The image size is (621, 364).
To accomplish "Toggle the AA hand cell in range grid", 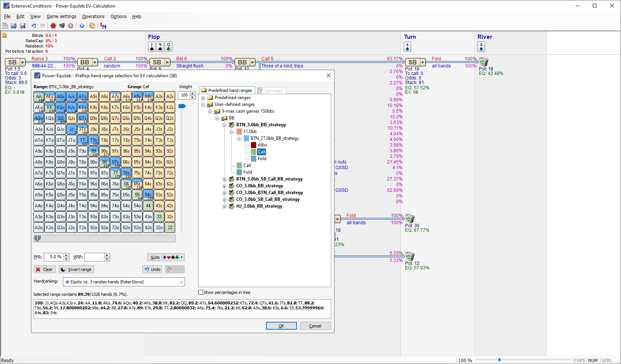I will pos(39,96).
